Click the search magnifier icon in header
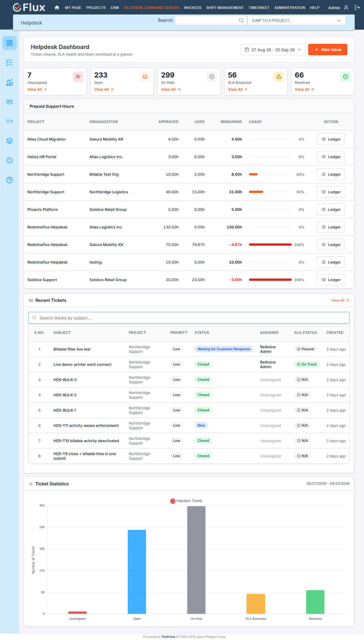The image size is (364, 640). [241, 20]
